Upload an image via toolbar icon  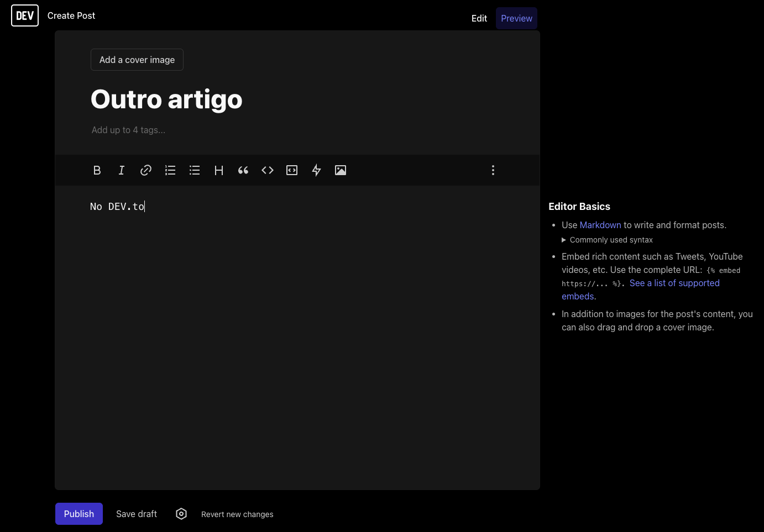click(x=341, y=170)
